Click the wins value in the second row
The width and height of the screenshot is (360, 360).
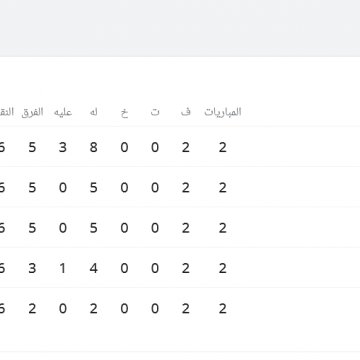pyautogui.click(x=186, y=187)
